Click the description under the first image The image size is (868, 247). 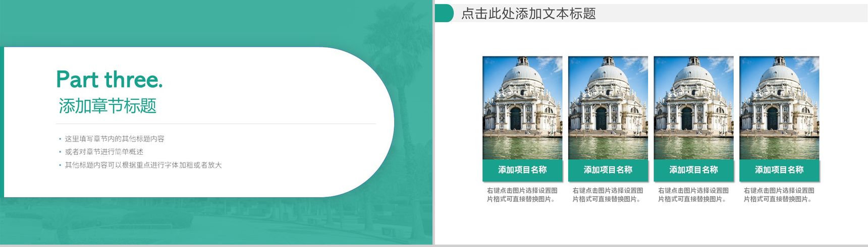coord(522,195)
